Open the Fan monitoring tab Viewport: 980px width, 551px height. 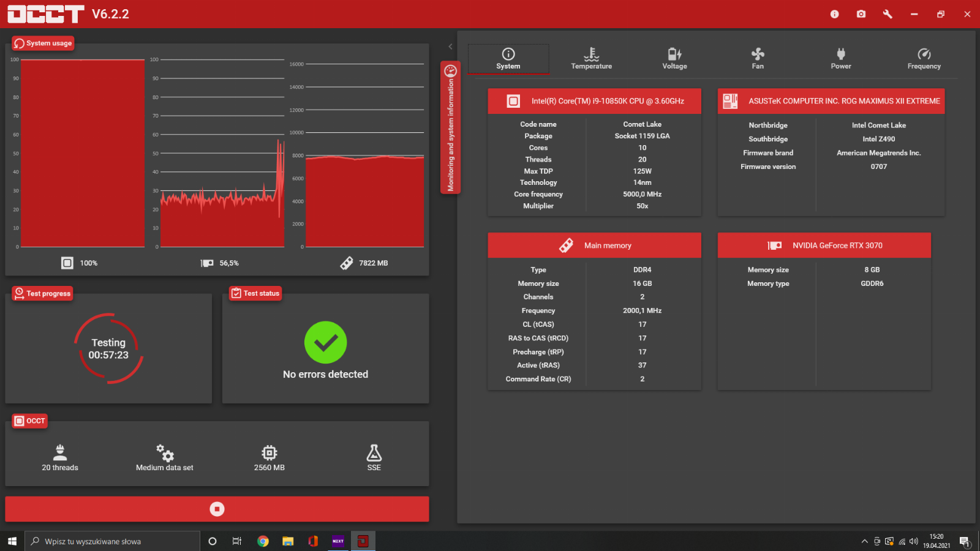[758, 59]
